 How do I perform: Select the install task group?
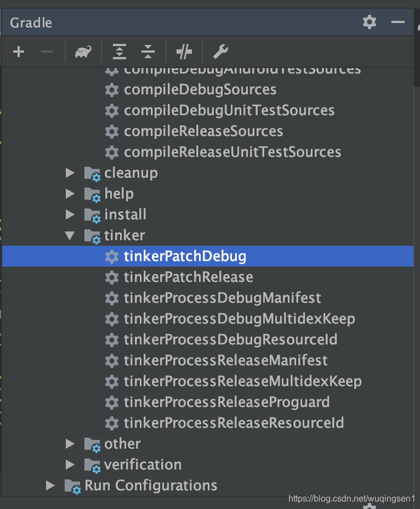125,214
